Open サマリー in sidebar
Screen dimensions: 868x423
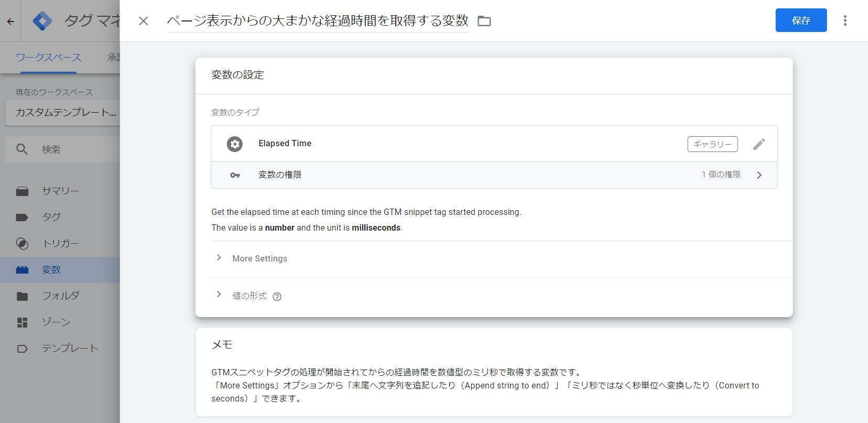[x=60, y=191]
